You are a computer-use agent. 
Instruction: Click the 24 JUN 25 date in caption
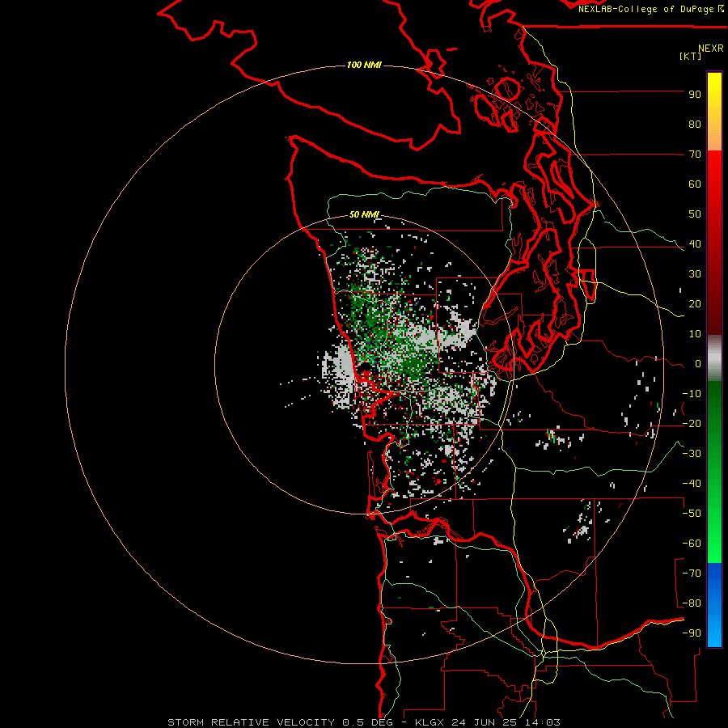coord(485,722)
